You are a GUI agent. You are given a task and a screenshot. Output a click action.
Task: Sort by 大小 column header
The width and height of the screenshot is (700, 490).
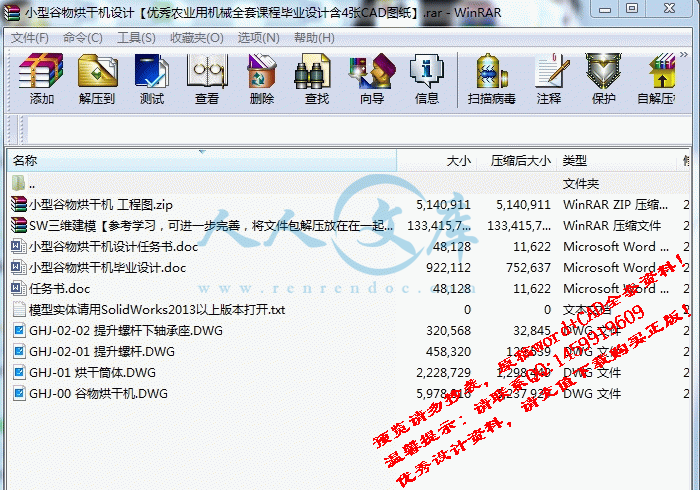[437, 160]
